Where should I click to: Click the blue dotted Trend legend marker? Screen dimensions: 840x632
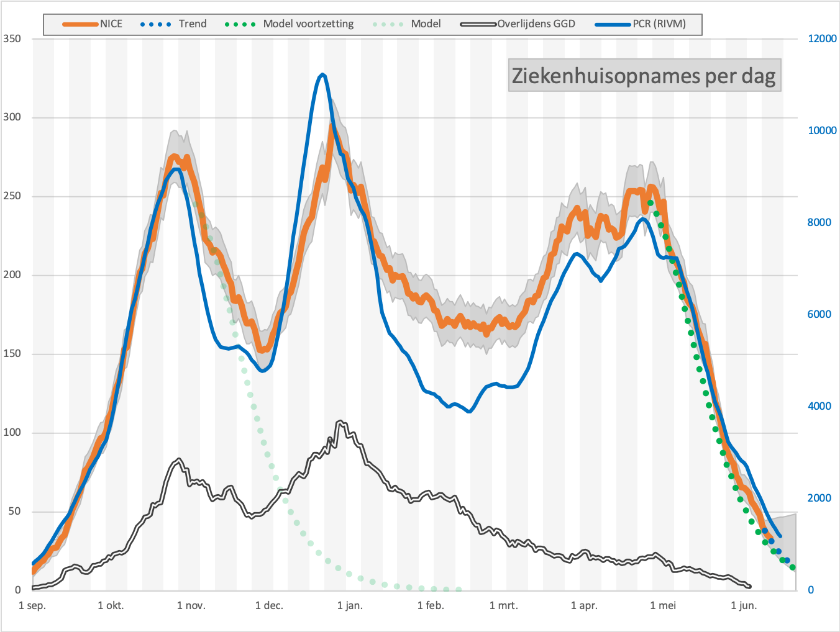point(155,24)
